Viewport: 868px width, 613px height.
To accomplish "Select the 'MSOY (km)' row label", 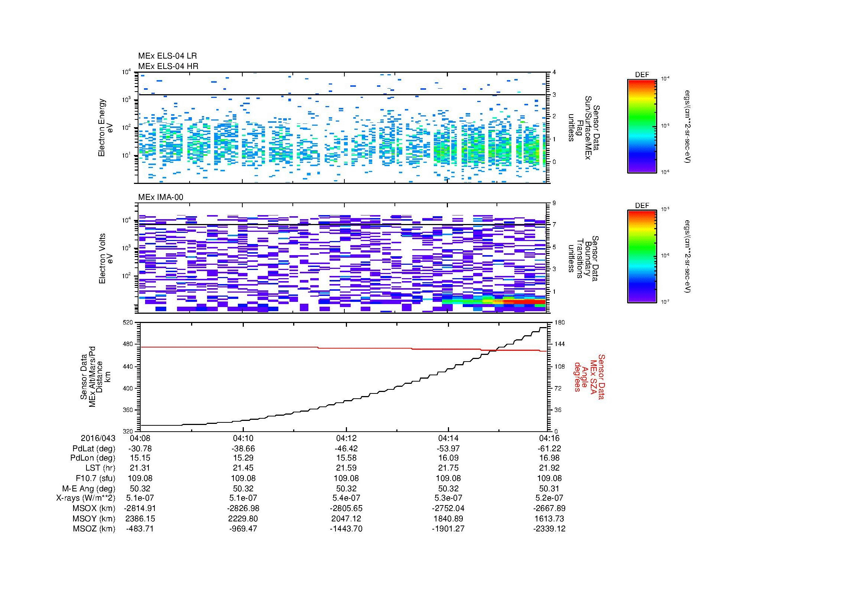I will coord(94,518).
